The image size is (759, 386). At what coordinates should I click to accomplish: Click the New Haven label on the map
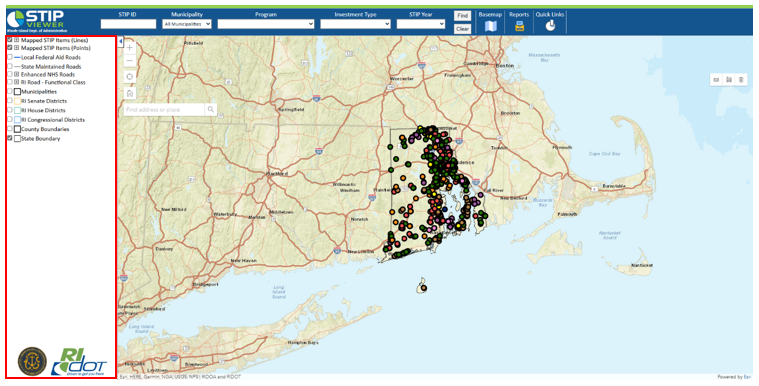tap(243, 261)
